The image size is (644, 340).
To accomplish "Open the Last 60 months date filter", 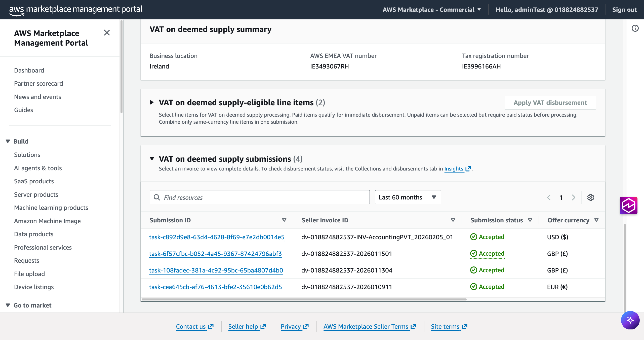I will [408, 197].
